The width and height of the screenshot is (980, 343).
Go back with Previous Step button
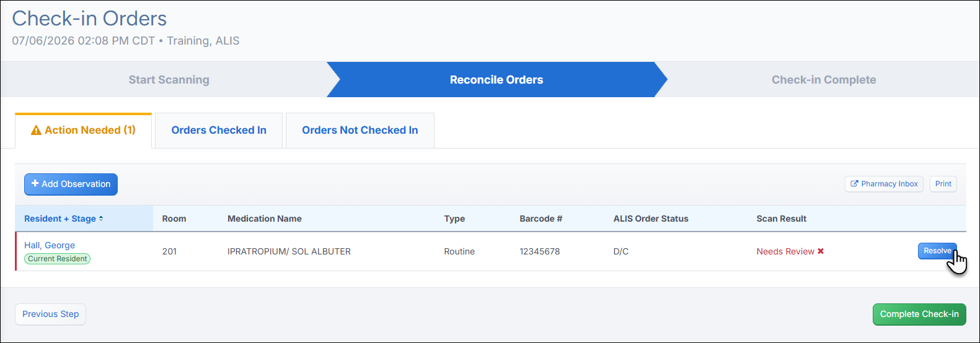point(51,314)
